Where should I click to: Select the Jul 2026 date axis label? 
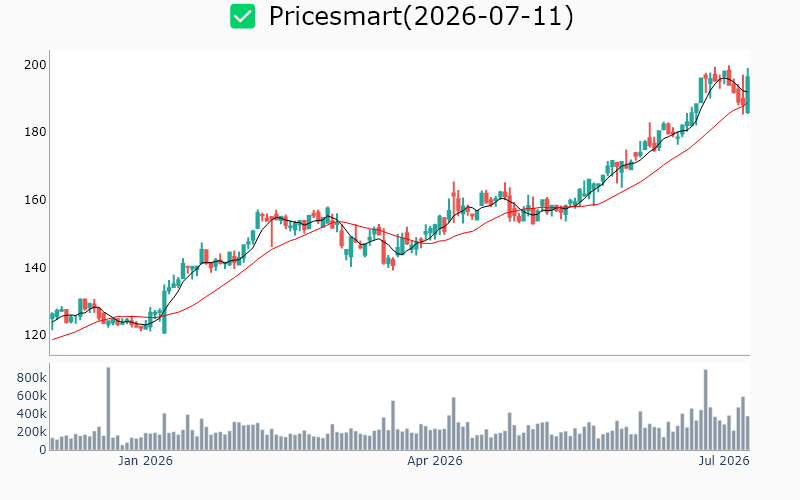coord(724,461)
